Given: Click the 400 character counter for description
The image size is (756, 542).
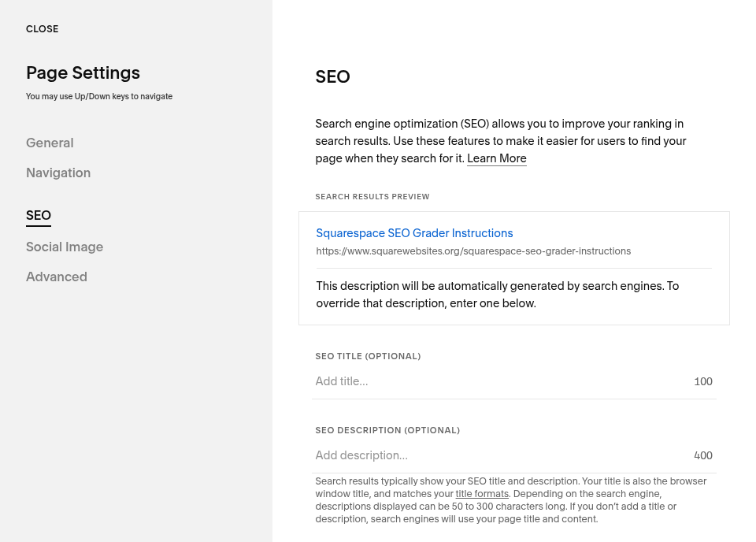Looking at the screenshot, I should point(703,455).
